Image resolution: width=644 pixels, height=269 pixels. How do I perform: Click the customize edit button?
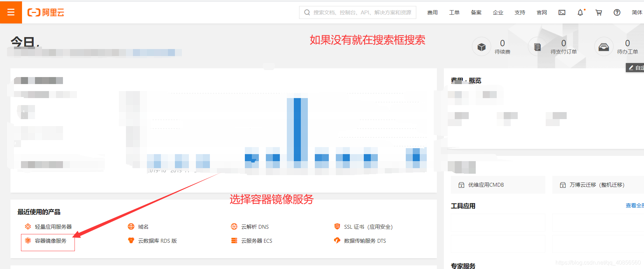click(x=635, y=68)
